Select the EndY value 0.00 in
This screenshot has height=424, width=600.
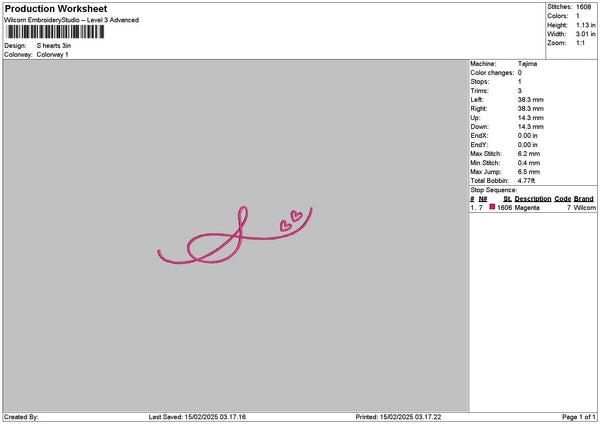pyautogui.click(x=528, y=145)
